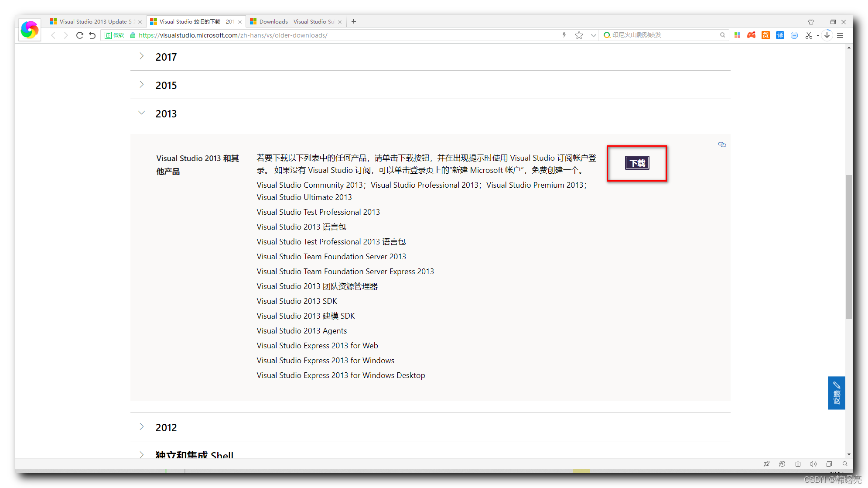Viewport: 868px width, 488px height.
Task: Expand the 2012 section
Action: point(141,426)
